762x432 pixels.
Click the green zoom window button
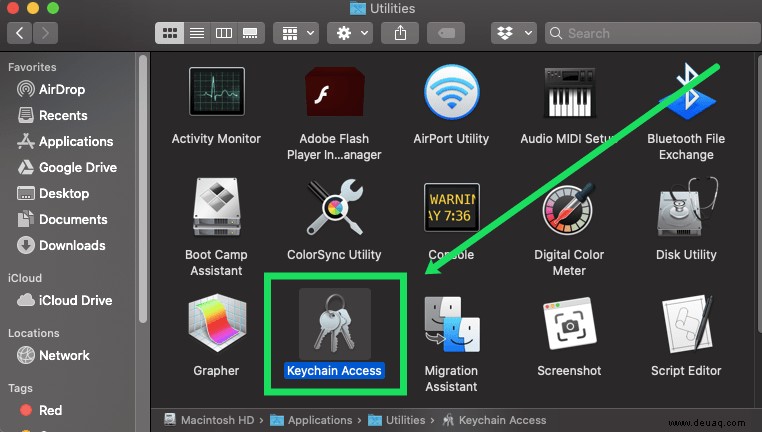(53, 8)
